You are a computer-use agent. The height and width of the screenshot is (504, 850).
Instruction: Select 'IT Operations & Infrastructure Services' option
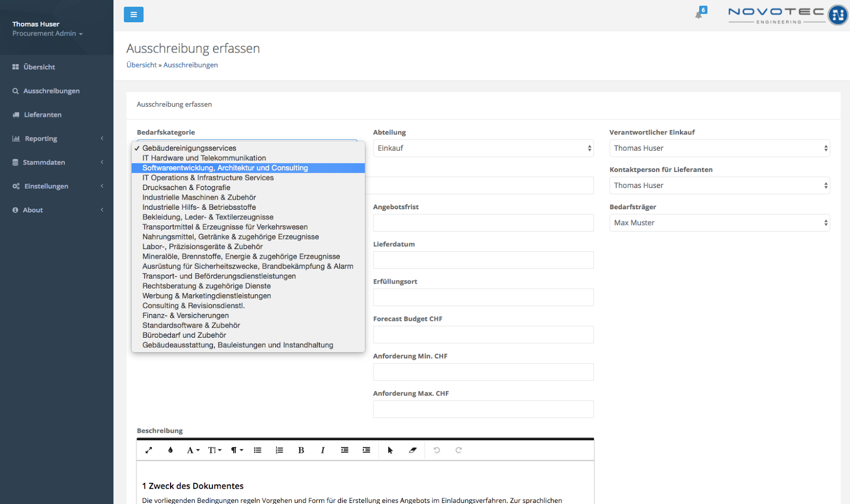tap(208, 178)
